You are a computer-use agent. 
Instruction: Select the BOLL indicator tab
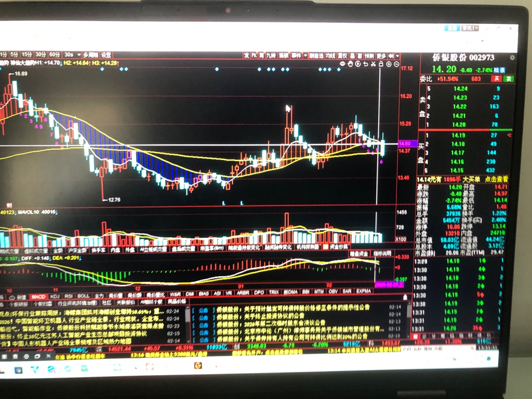(x=84, y=296)
